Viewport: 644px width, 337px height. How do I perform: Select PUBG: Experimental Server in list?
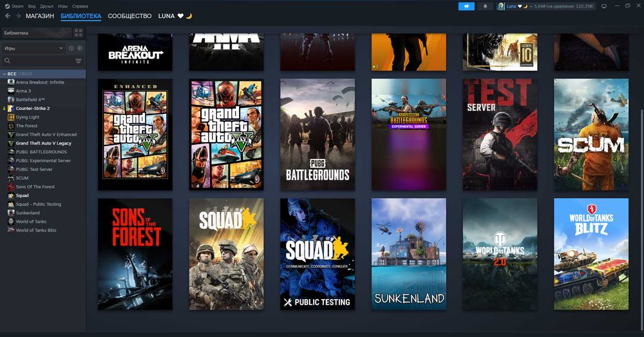pyautogui.click(x=43, y=161)
